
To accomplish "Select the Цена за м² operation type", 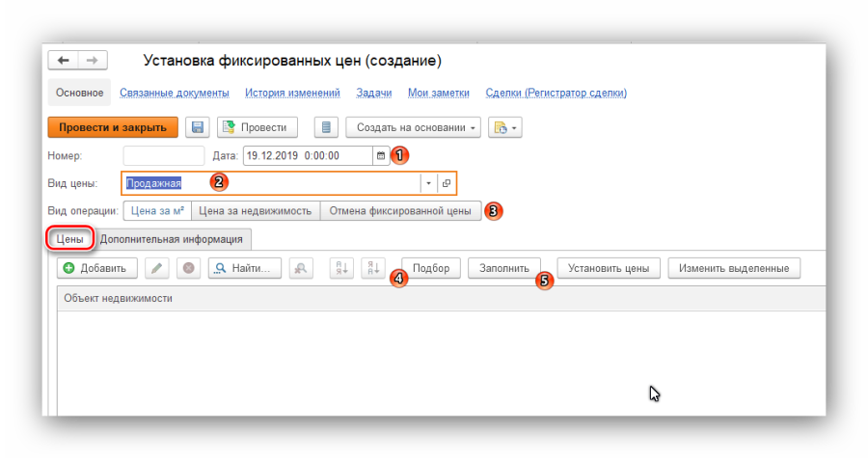I will coord(156,210).
